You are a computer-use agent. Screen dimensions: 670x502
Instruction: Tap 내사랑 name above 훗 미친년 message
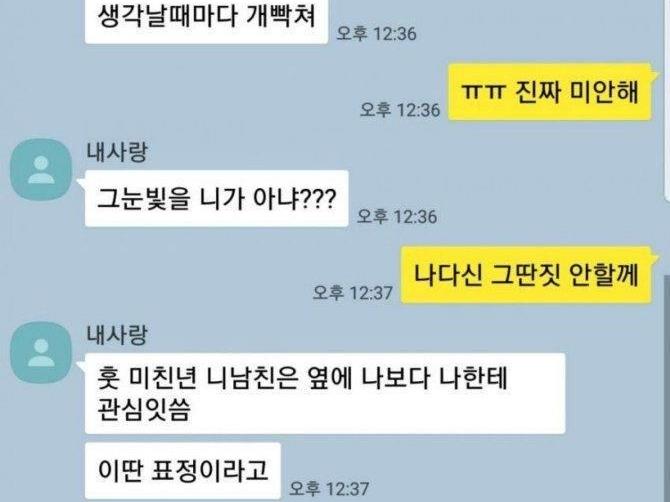tap(117, 335)
